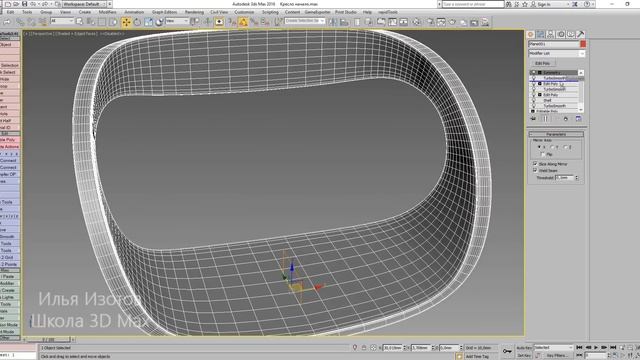Screen dimensions: 640x360
Task: Click the Pin Stack icon
Action: tap(533, 119)
